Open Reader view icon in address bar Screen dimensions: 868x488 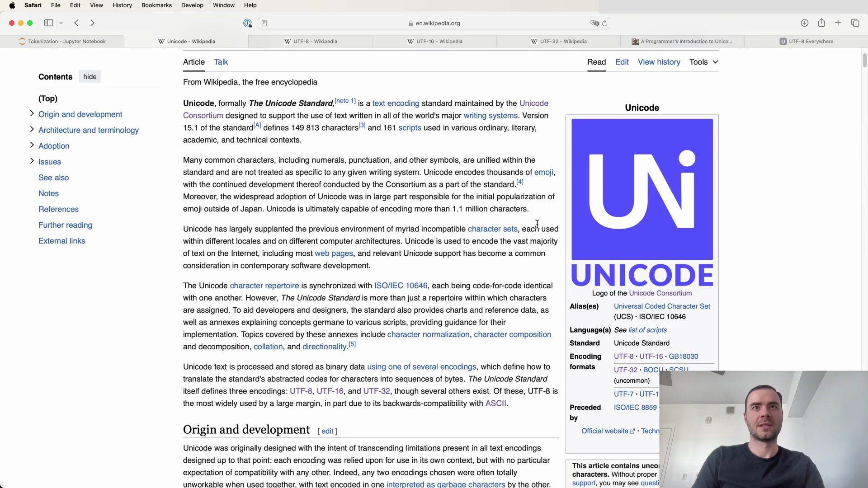[x=264, y=23]
